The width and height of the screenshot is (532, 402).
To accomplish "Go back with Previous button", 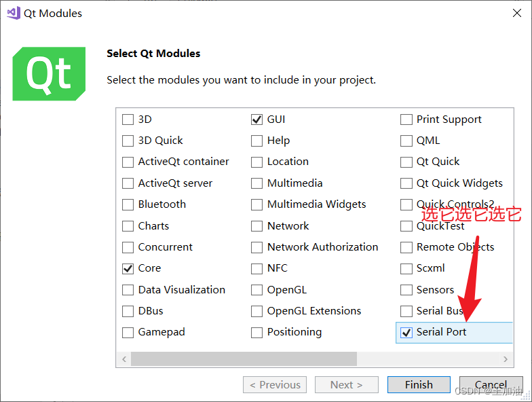I will 275,384.
